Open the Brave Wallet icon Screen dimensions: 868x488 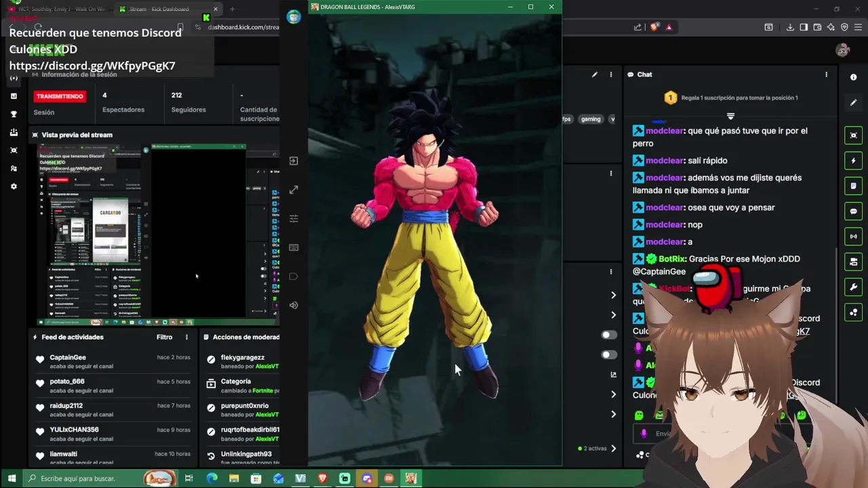coord(817,27)
